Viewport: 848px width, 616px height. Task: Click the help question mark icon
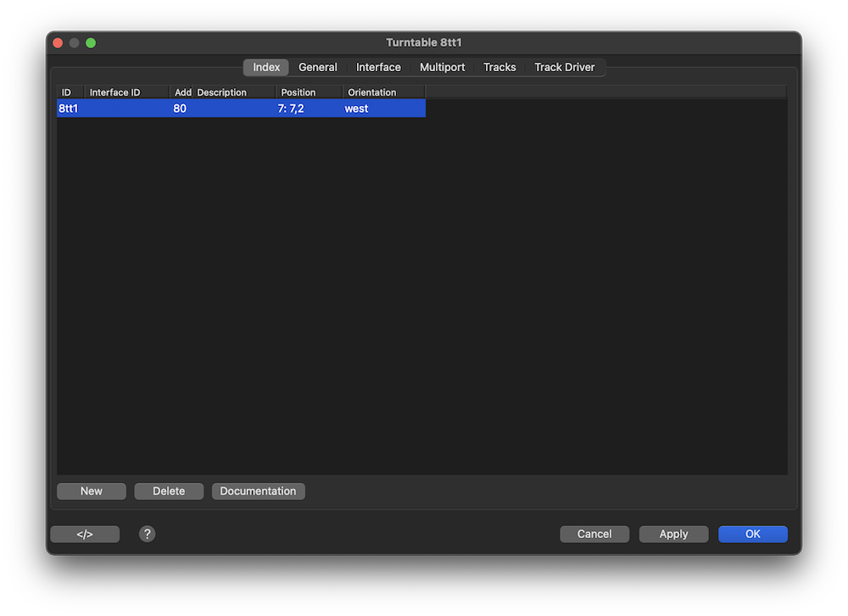point(147,534)
